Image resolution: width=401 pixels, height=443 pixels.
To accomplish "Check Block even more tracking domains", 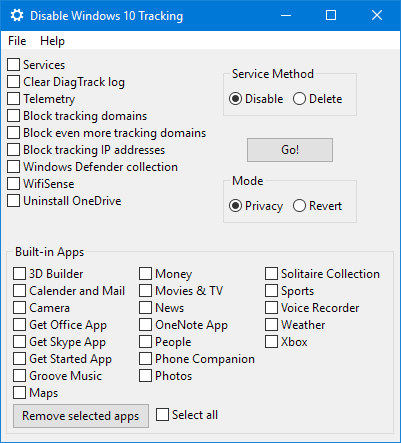I will [13, 133].
